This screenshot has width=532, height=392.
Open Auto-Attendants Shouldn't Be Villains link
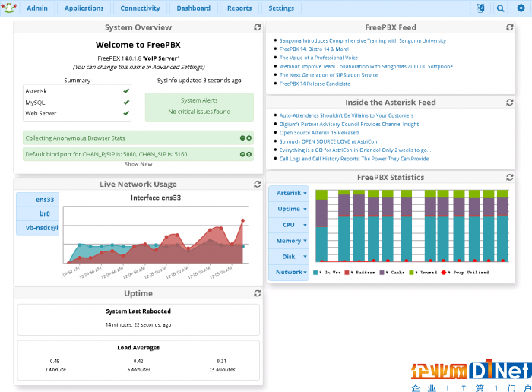(x=346, y=115)
